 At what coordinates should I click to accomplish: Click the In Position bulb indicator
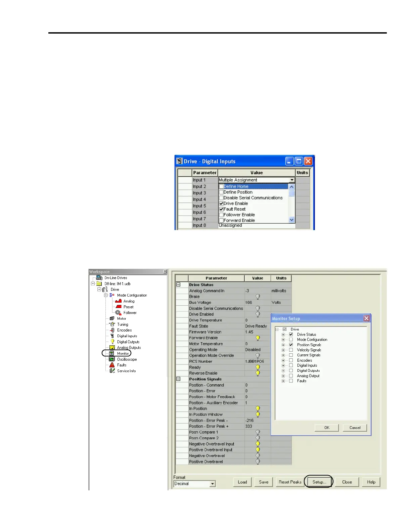pos(258,409)
